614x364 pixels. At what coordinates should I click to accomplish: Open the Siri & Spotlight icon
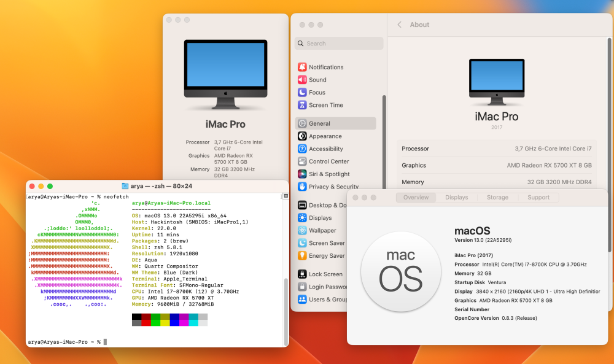pyautogui.click(x=302, y=174)
